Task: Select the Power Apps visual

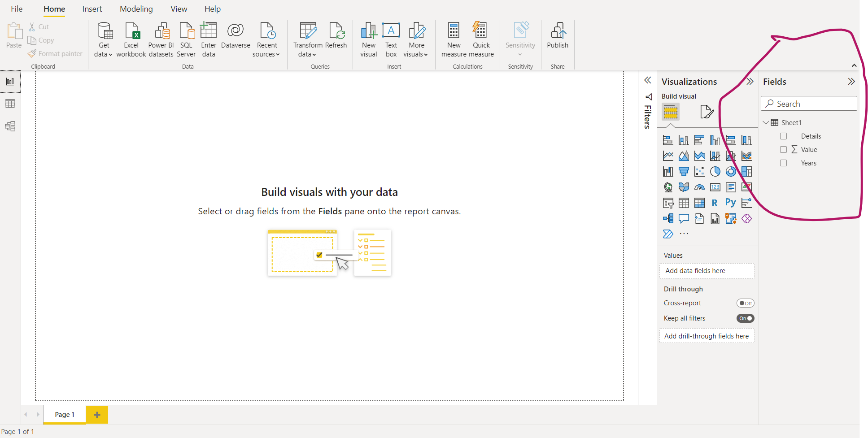Action: [x=746, y=219]
